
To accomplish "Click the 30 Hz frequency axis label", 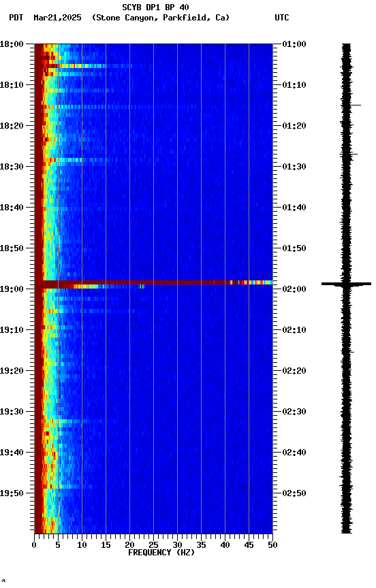I will click(177, 545).
